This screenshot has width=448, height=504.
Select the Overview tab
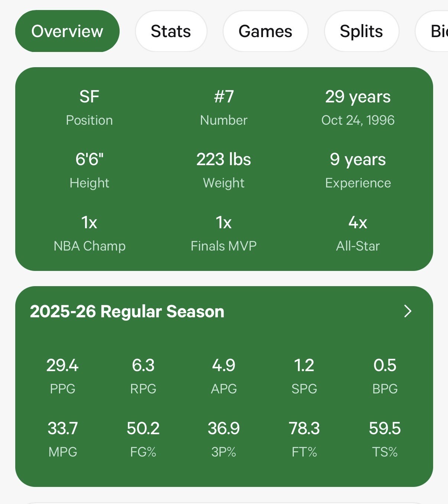coord(67,31)
